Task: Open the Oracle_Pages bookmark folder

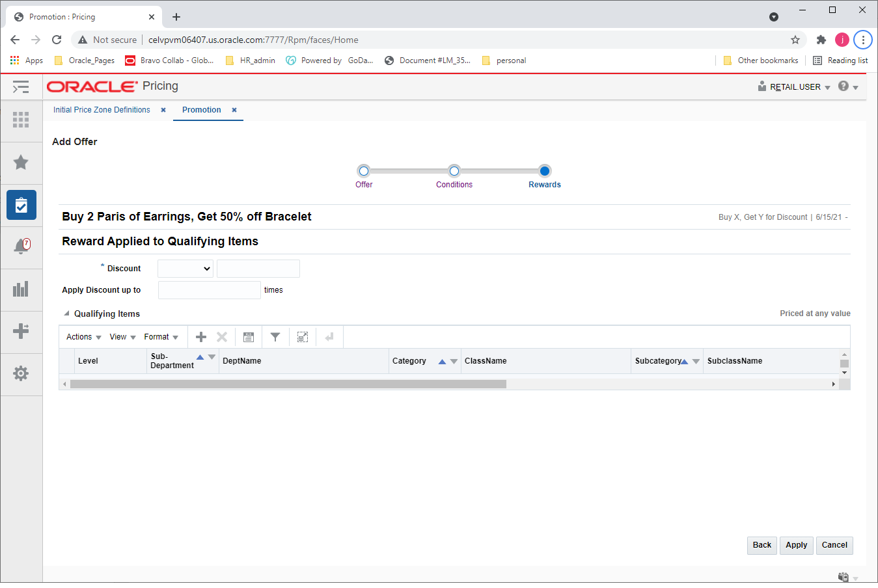Action: [x=85, y=60]
